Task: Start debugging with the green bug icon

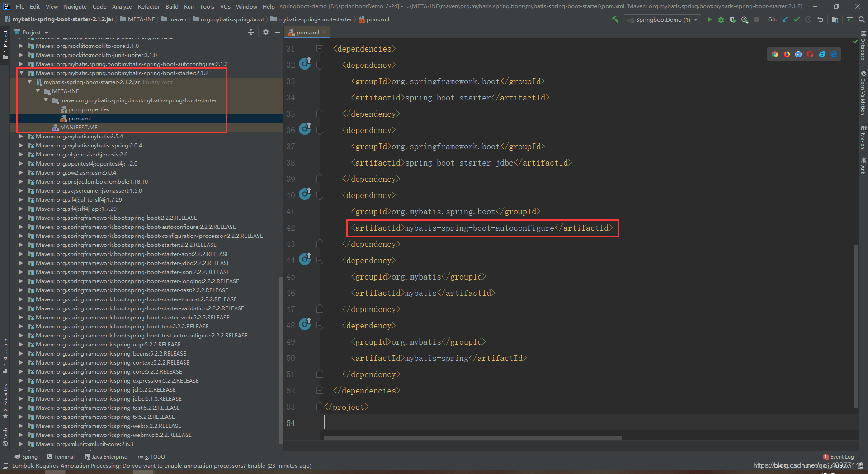Action: [721, 19]
